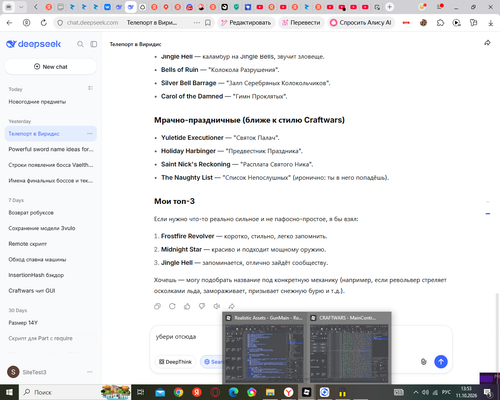Screen dimensions: 500x400
Task: Open Task View on the taskbar
Action: coord(141,392)
